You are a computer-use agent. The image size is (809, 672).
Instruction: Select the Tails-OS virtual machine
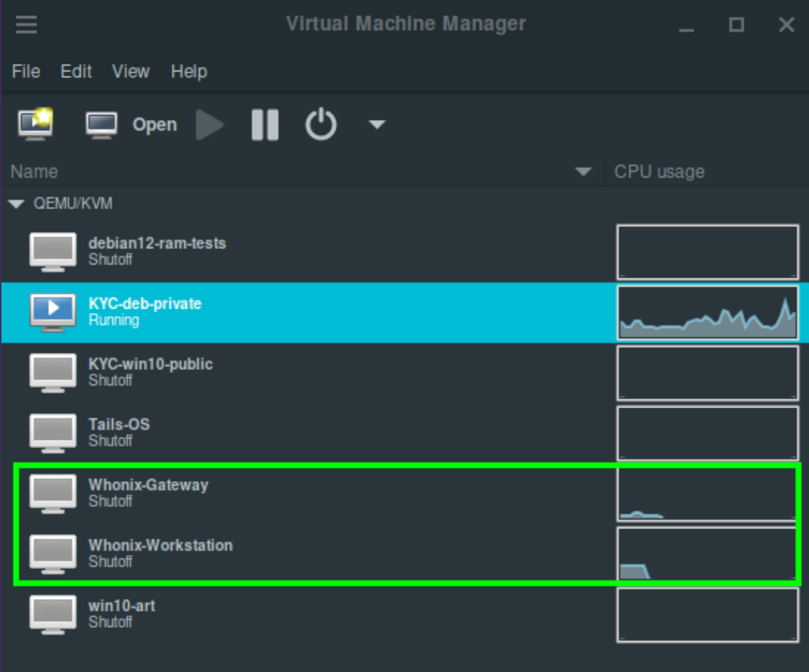click(404, 434)
